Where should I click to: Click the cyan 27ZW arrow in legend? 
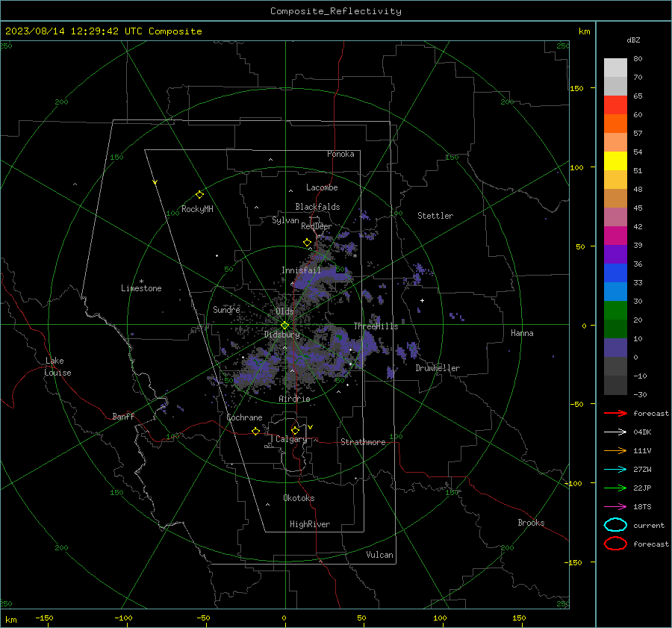pos(615,470)
